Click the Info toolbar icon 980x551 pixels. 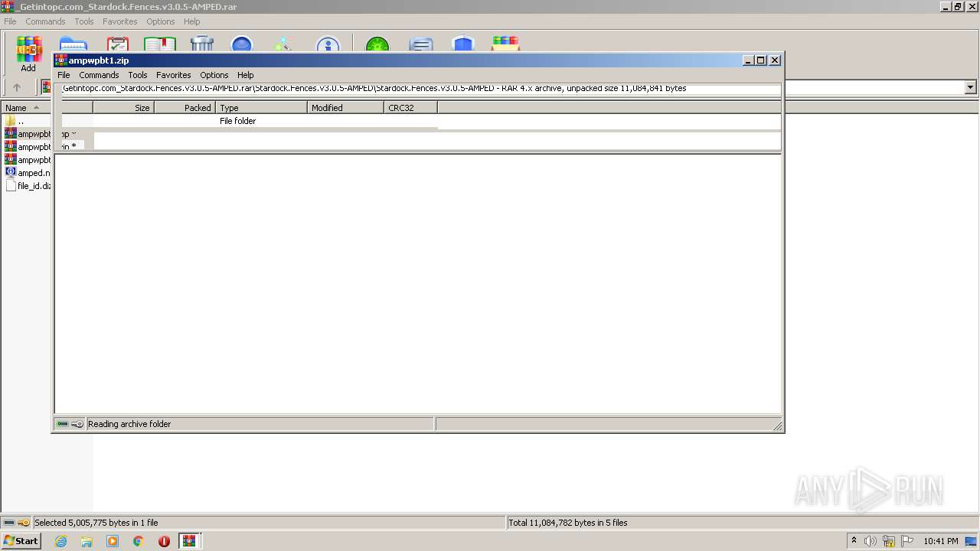click(328, 44)
